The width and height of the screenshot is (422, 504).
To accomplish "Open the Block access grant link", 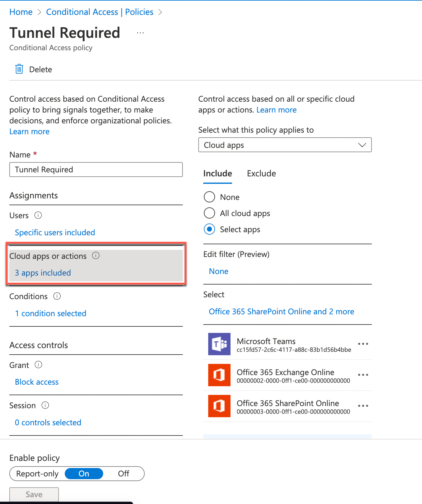I will [x=37, y=382].
